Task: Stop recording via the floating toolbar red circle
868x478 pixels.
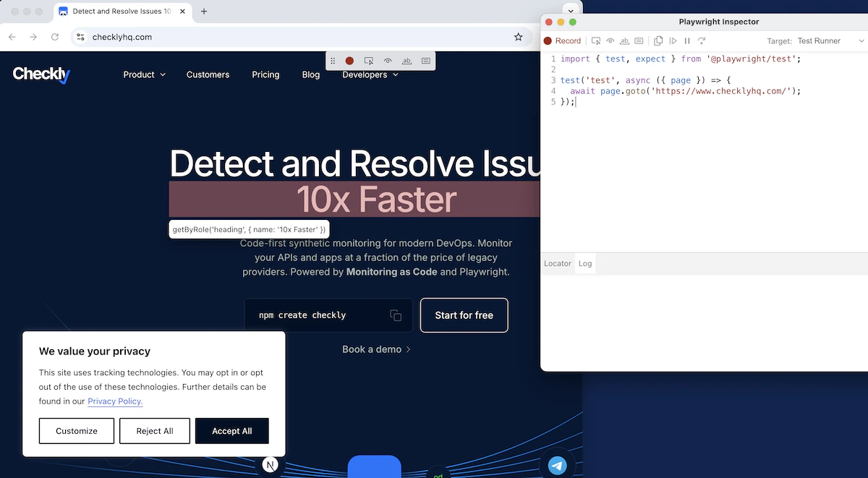Action: (349, 61)
